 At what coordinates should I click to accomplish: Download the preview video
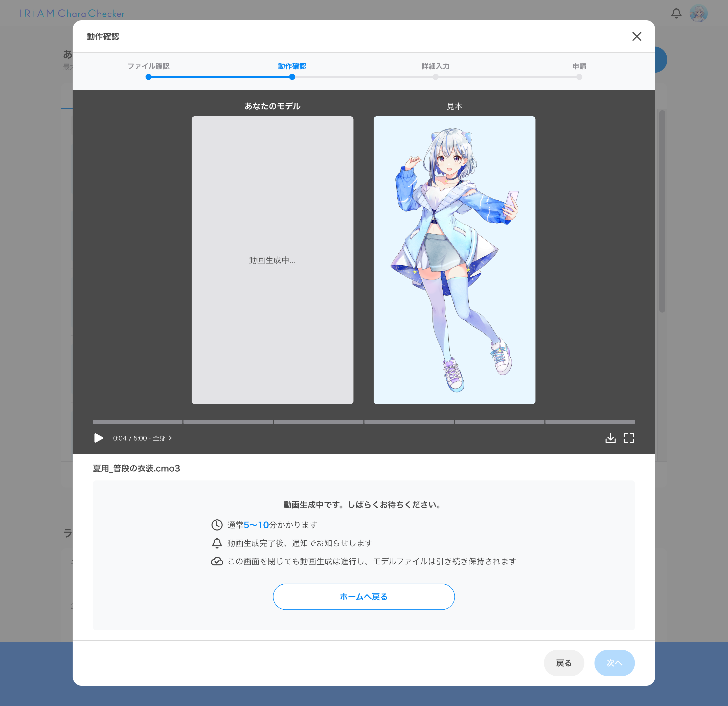tap(610, 438)
